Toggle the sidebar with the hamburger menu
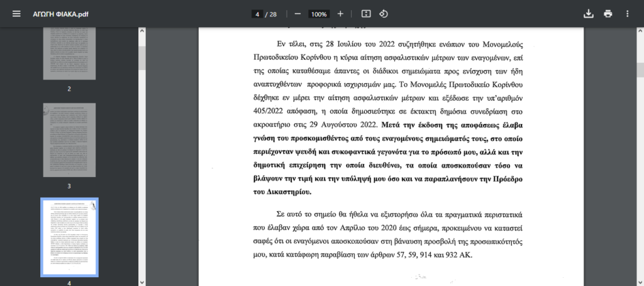Viewport: 644px width, 286px height. click(x=16, y=14)
